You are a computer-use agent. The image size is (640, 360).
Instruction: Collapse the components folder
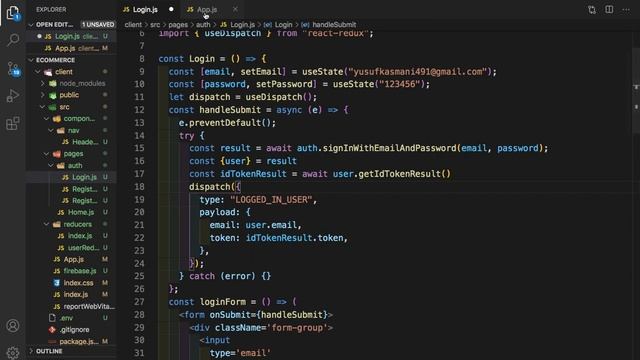46,119
